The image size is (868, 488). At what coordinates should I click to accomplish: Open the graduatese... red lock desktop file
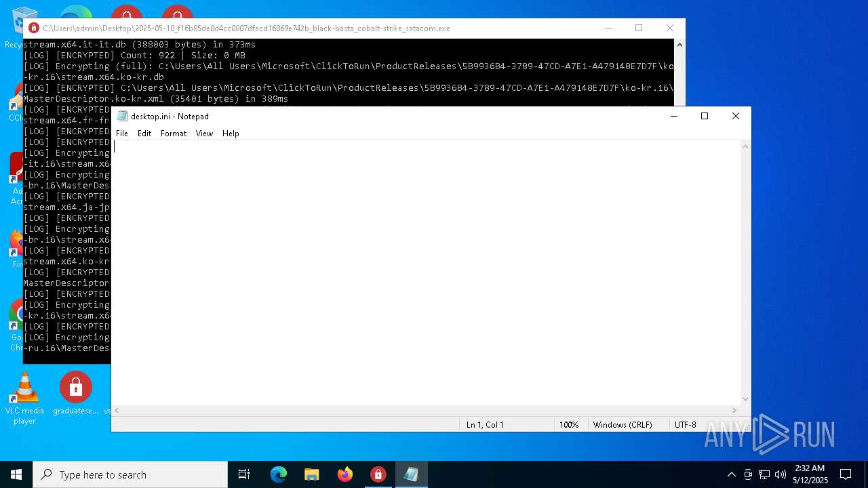click(75, 393)
